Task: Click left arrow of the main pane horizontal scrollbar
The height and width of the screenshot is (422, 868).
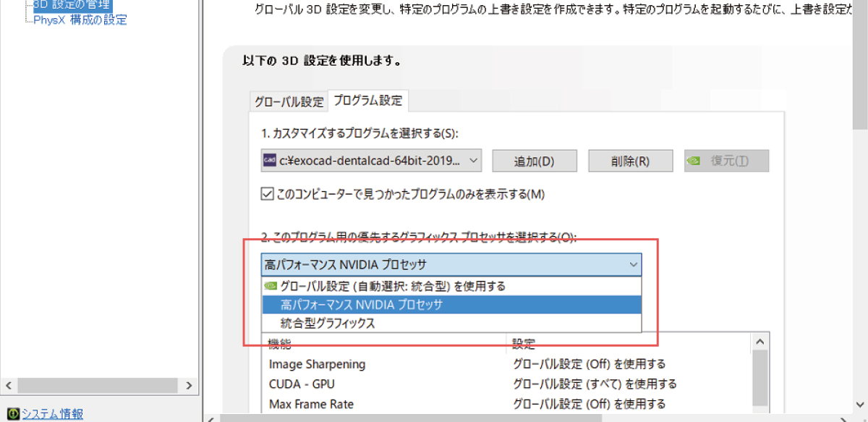Action: tap(212, 418)
